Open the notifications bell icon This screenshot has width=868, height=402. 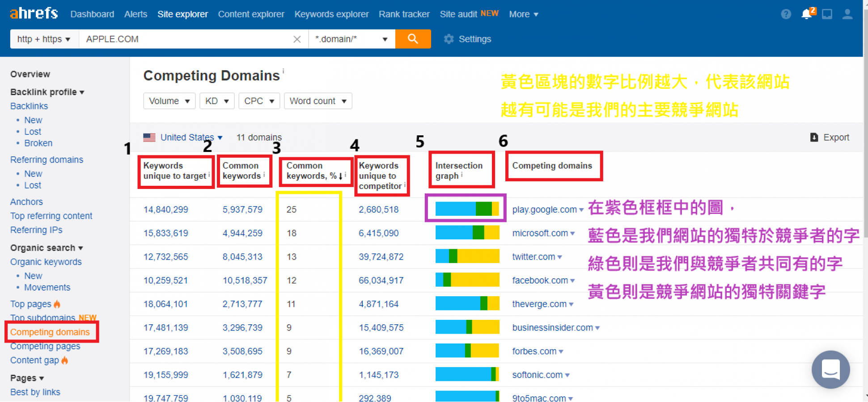point(807,14)
